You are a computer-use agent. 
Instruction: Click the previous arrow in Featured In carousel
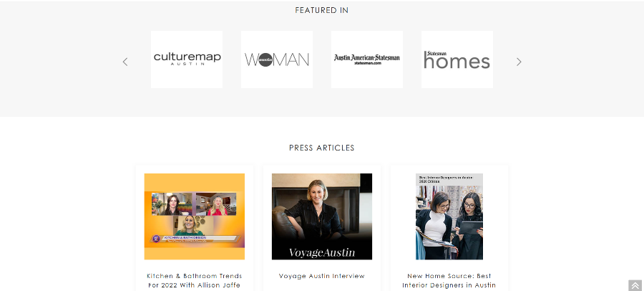pos(125,62)
